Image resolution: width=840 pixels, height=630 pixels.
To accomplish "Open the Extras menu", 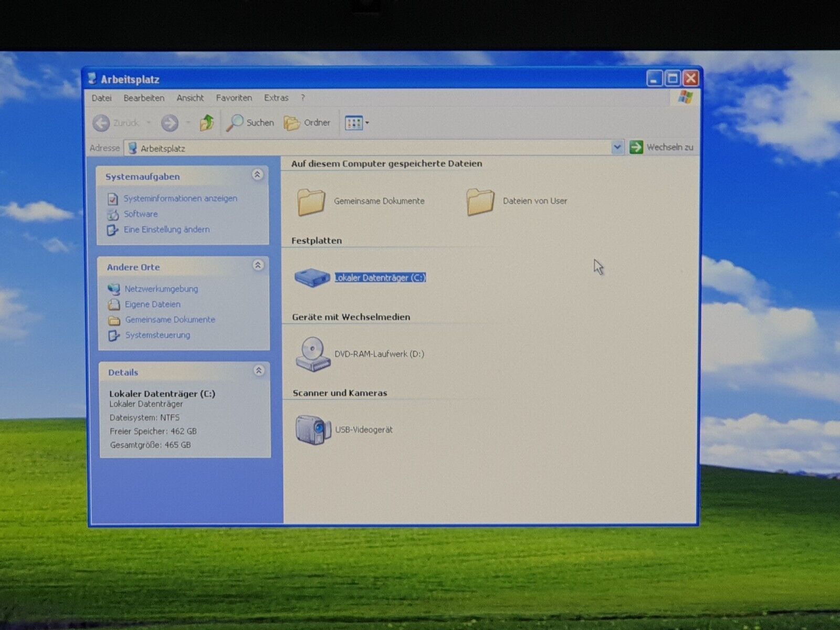I will (x=276, y=98).
